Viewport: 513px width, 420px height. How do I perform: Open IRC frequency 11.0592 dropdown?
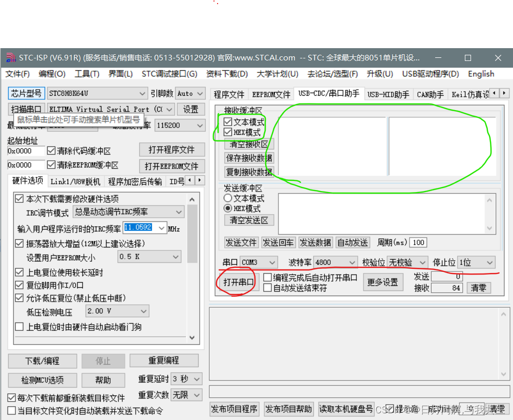coord(144,227)
